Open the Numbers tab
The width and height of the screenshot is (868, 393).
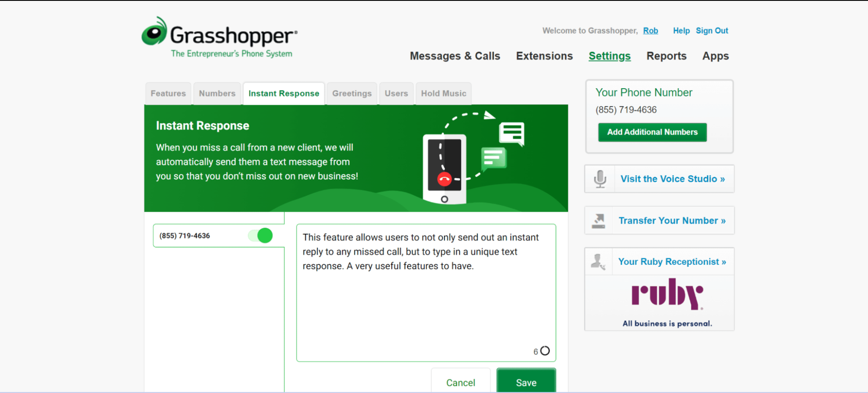tap(217, 93)
